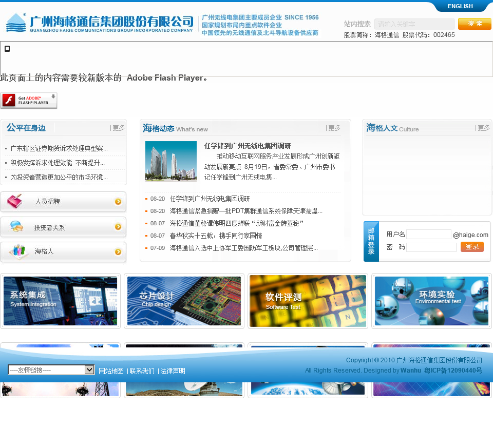Click the red book icon beside 人员招聘
Image resolution: width=493 pixels, height=448 pixels.
pyautogui.click(x=15, y=201)
